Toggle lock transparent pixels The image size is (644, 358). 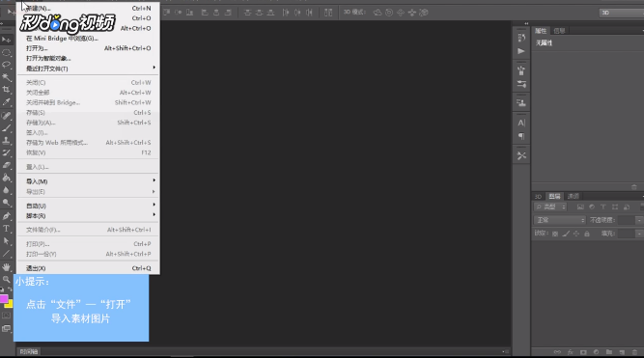pos(555,234)
